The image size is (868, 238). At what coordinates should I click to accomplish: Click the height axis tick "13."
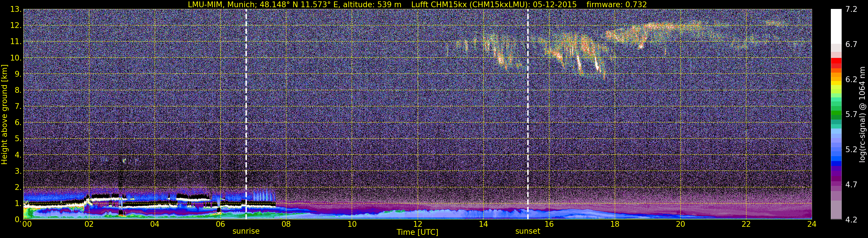(16, 9)
